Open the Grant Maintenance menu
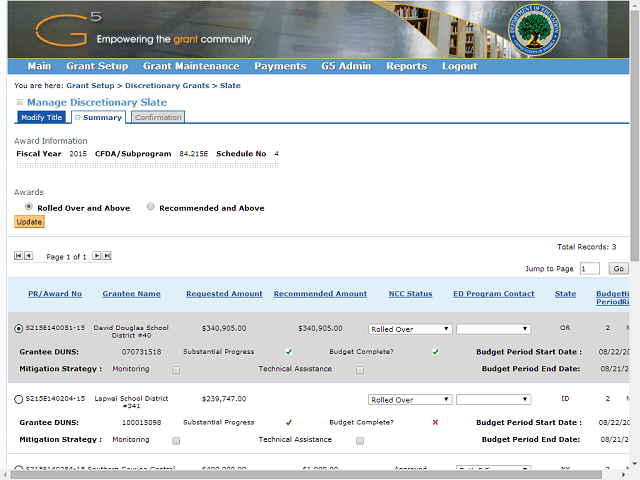 click(x=191, y=66)
